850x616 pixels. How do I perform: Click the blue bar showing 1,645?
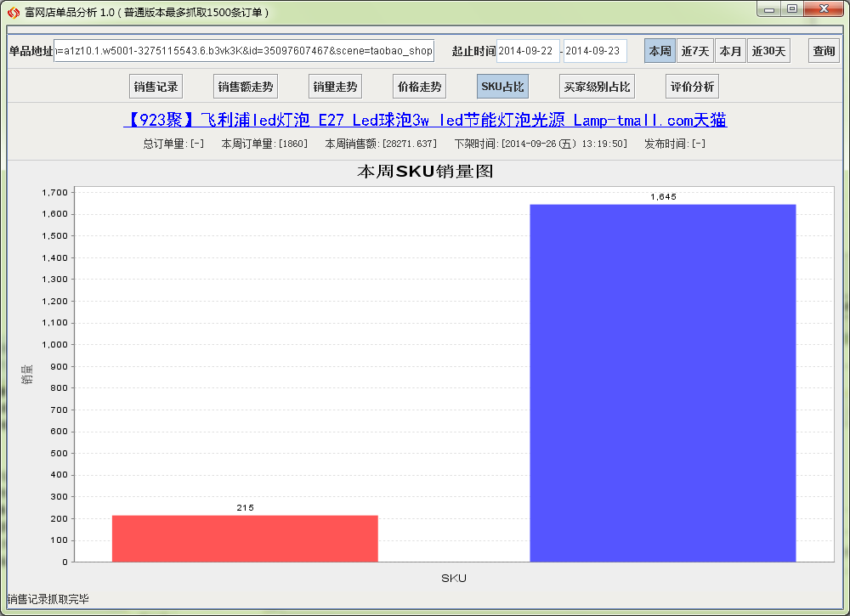(663, 382)
